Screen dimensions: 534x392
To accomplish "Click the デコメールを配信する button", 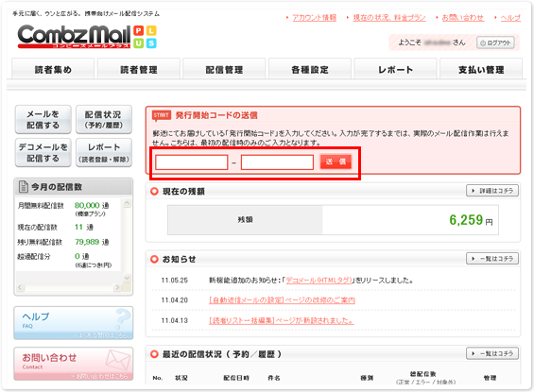I will (x=43, y=152).
